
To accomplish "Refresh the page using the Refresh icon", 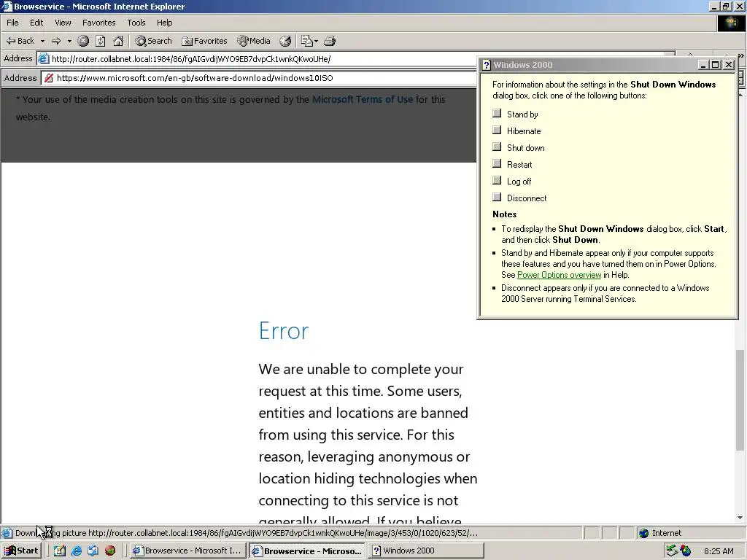I will [100, 41].
